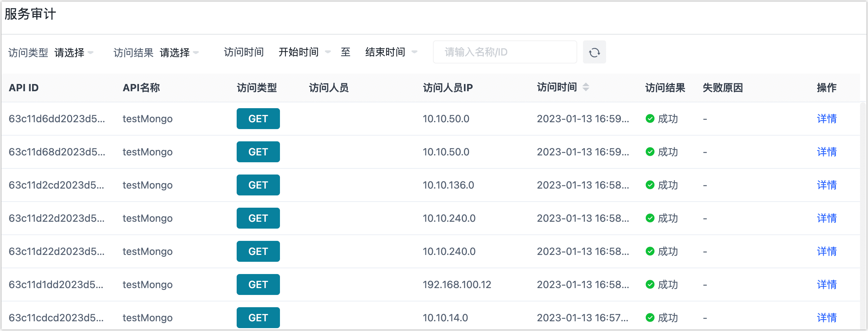Open 详情 link for 10.10.136.0 row
Screen dimensions: 868x331
click(x=827, y=185)
